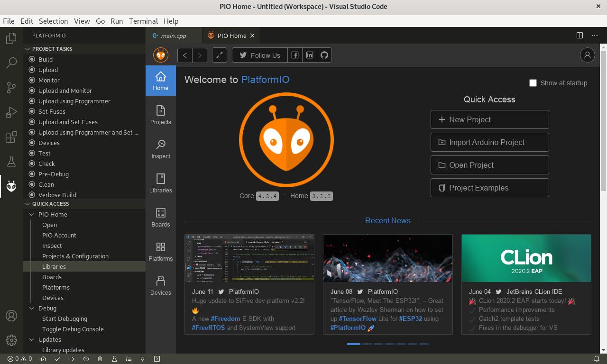Click the PlatformIO logo in PIO Home toolbar
The width and height of the screenshot is (607, 364).
(x=161, y=55)
